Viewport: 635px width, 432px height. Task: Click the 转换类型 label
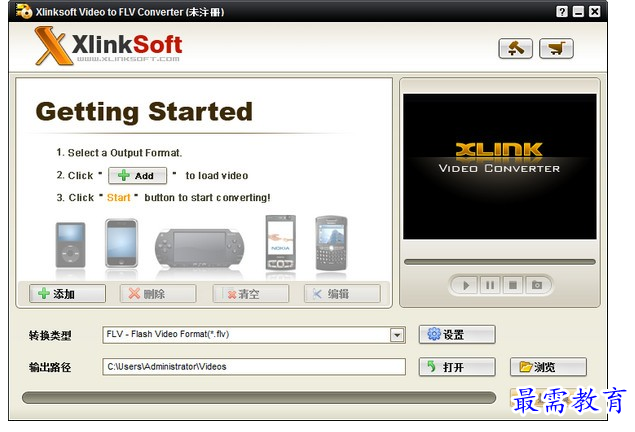coord(50,335)
